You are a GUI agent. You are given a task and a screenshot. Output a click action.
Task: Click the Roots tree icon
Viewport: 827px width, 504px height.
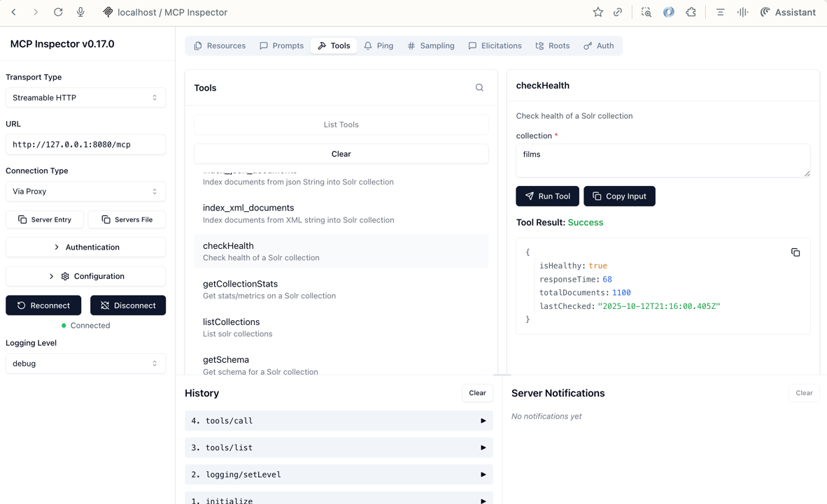coord(539,45)
